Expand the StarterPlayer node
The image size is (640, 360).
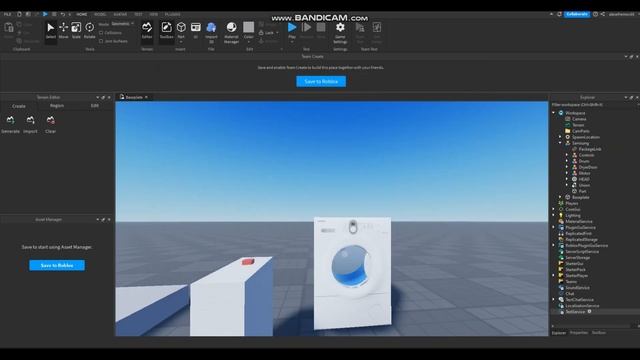point(554,276)
